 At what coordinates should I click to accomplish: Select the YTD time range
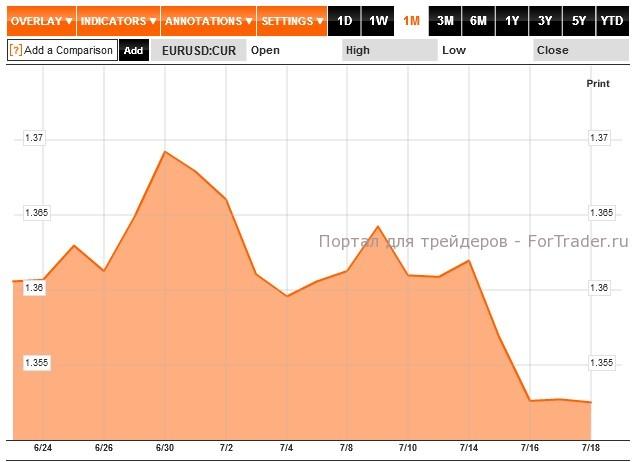pos(611,20)
